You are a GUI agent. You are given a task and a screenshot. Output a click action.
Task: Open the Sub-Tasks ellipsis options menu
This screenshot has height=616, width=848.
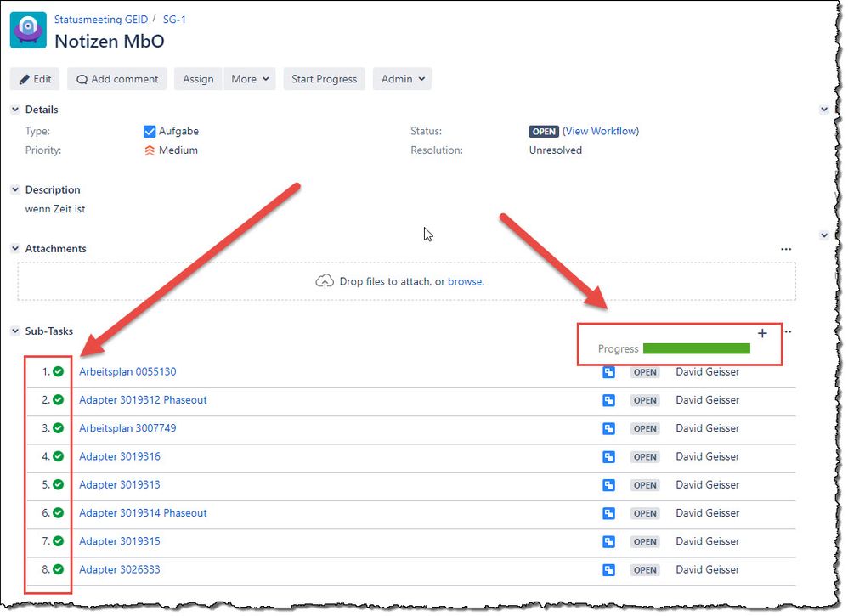pos(788,331)
